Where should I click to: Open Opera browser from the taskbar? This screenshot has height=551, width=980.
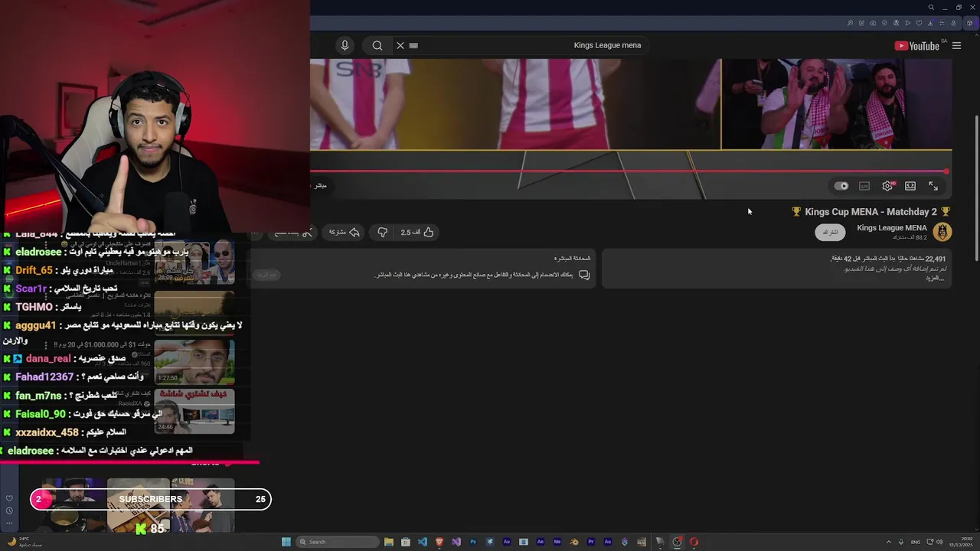pos(694,542)
